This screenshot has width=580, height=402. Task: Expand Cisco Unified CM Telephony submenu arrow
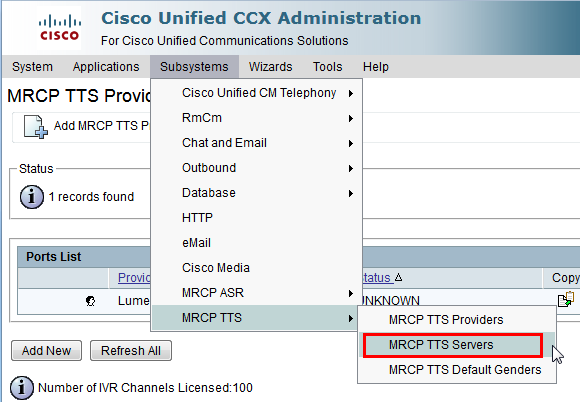coord(351,93)
